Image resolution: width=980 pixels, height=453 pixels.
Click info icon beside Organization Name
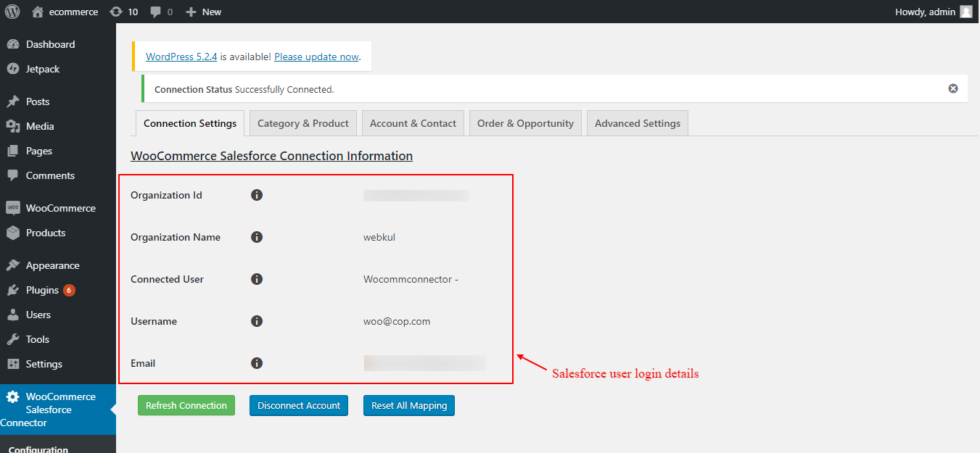click(x=257, y=237)
